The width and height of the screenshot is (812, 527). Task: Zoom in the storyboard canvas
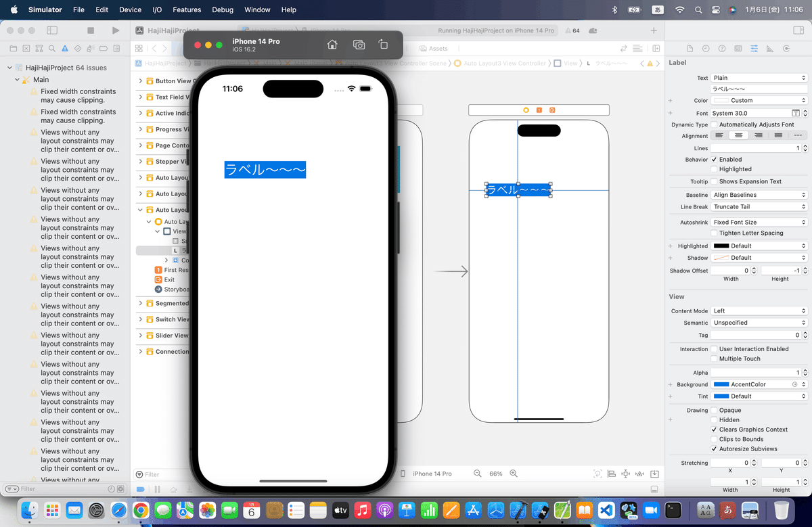tap(514, 474)
